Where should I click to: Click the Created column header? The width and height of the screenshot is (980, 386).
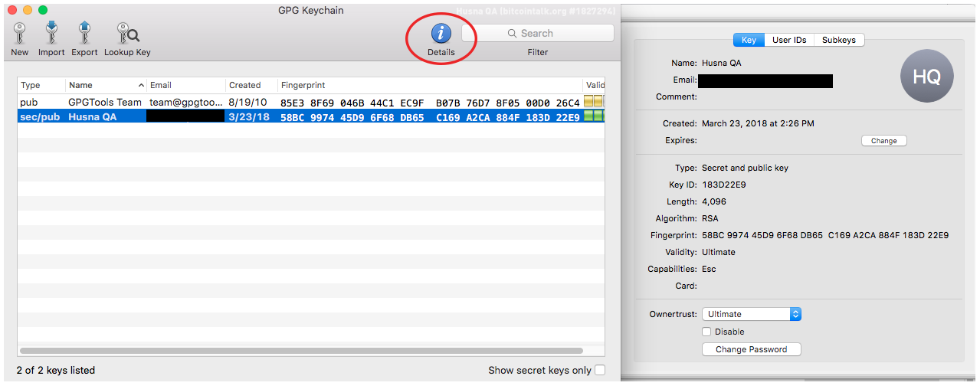click(x=251, y=85)
